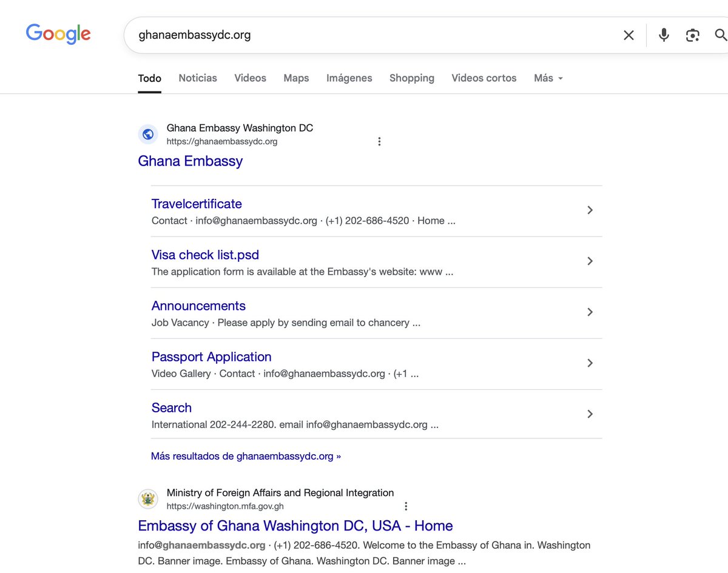Screen dimensions: 728x573
Task: Open the Más dropdown menu
Action: click(x=548, y=78)
